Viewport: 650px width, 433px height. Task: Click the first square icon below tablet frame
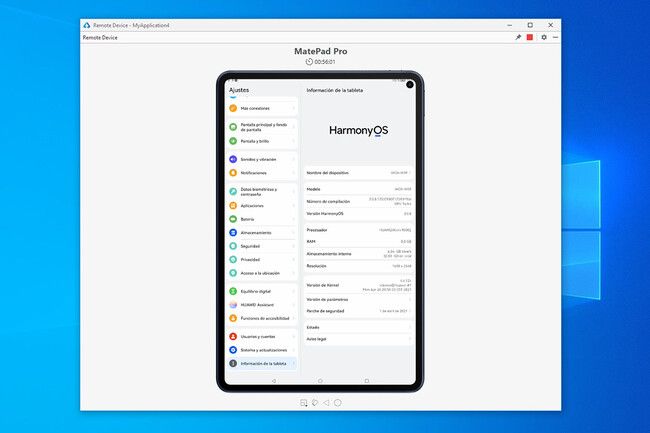303,403
